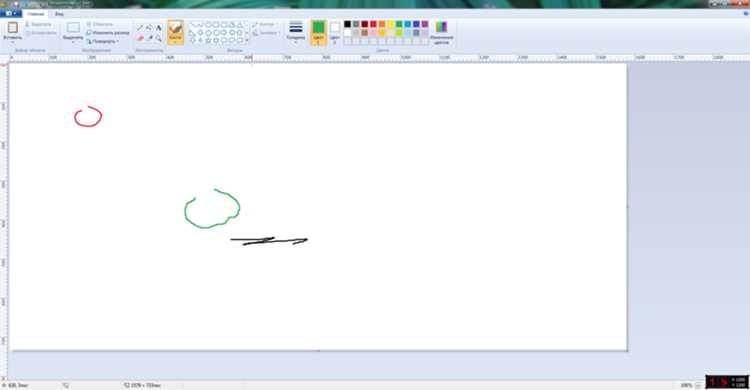Open the line Thickness dropdown
750x390 pixels.
pos(296,32)
